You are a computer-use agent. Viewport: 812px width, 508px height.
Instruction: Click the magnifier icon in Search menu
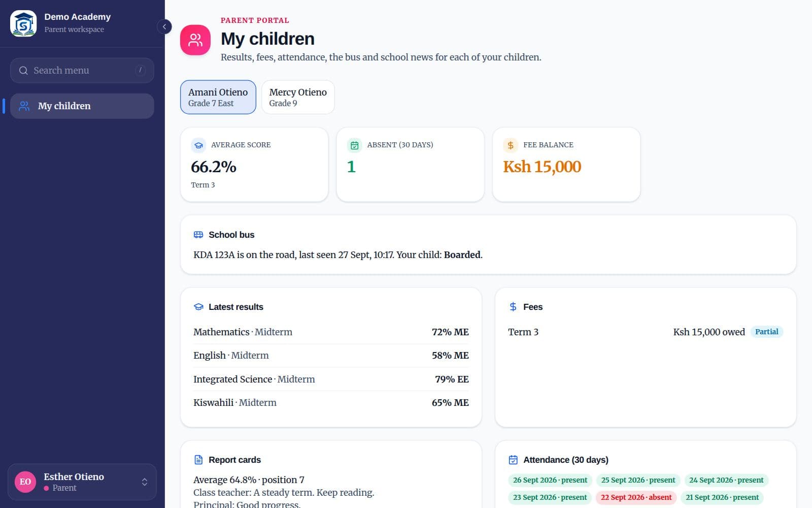(x=23, y=71)
